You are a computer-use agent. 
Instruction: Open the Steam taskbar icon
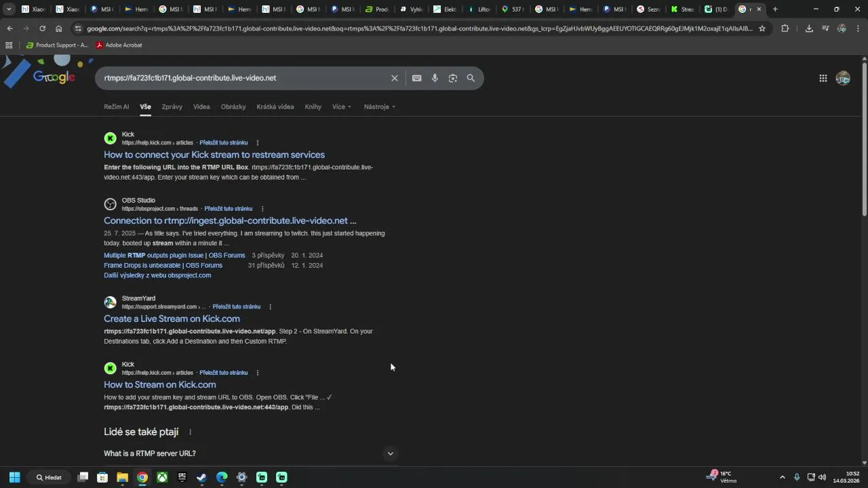coord(201,477)
